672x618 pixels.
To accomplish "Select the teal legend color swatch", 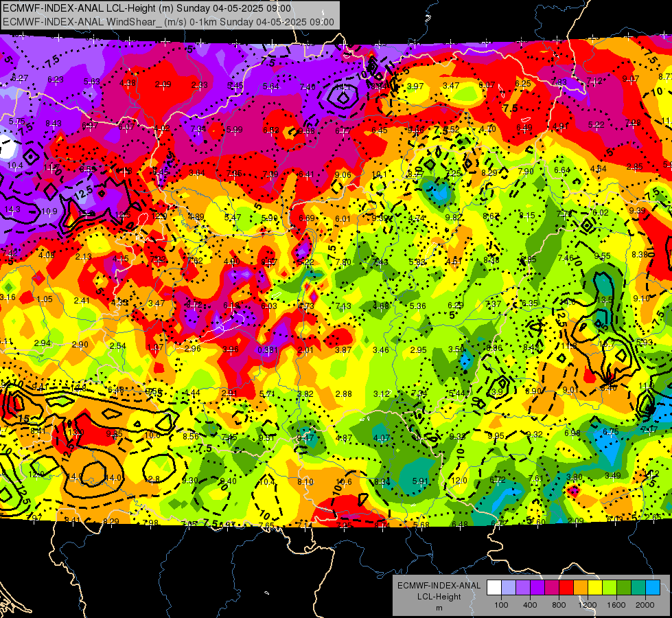I will coord(638,588).
